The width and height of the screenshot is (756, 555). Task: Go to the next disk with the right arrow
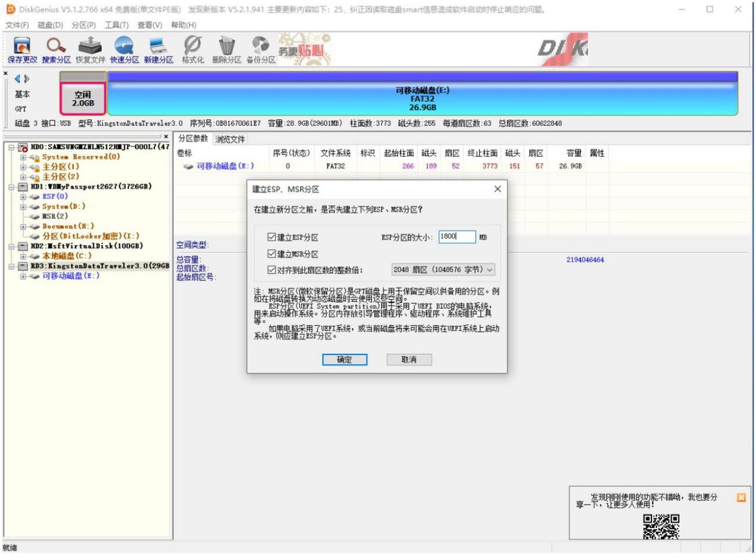(x=26, y=79)
